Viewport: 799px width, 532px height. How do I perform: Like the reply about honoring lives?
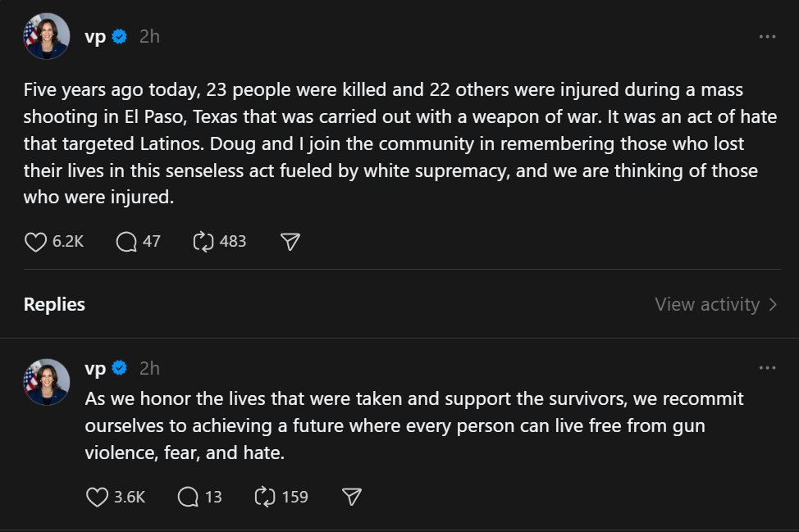pyautogui.click(x=98, y=497)
